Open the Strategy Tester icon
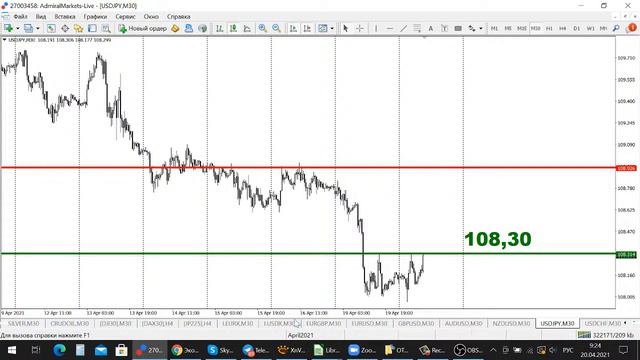640x360 pixels. coord(106,28)
